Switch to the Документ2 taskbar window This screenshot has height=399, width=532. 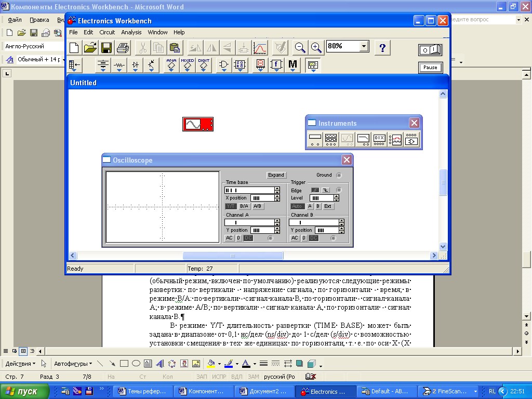[x=263, y=391]
